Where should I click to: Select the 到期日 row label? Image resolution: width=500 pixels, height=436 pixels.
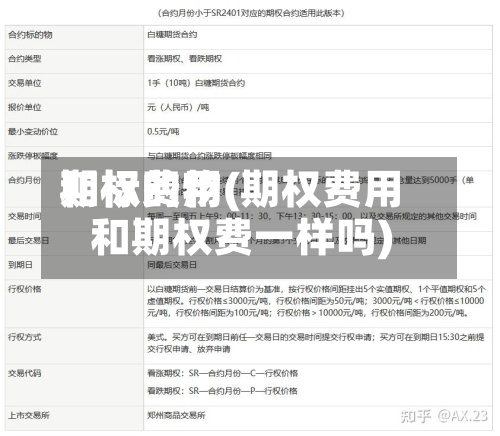click(x=21, y=265)
